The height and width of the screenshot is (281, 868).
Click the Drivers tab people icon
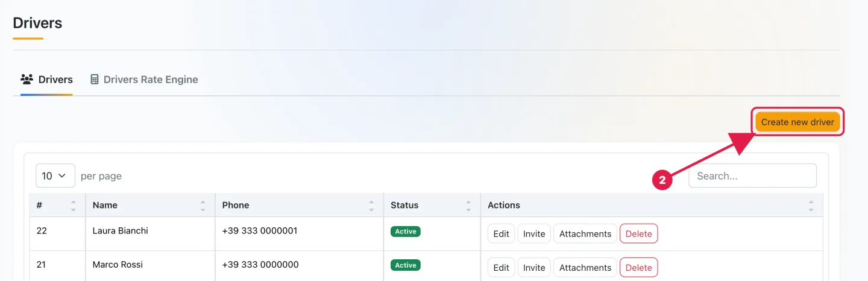tap(27, 79)
